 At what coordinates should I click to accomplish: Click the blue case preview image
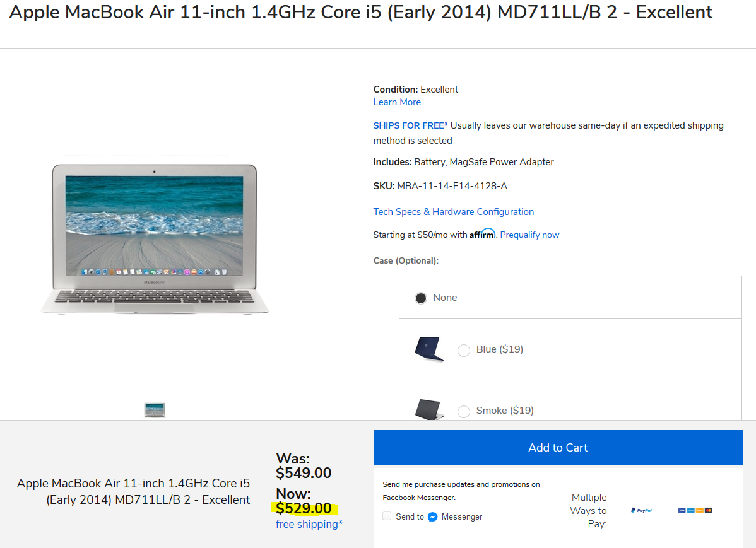point(429,349)
